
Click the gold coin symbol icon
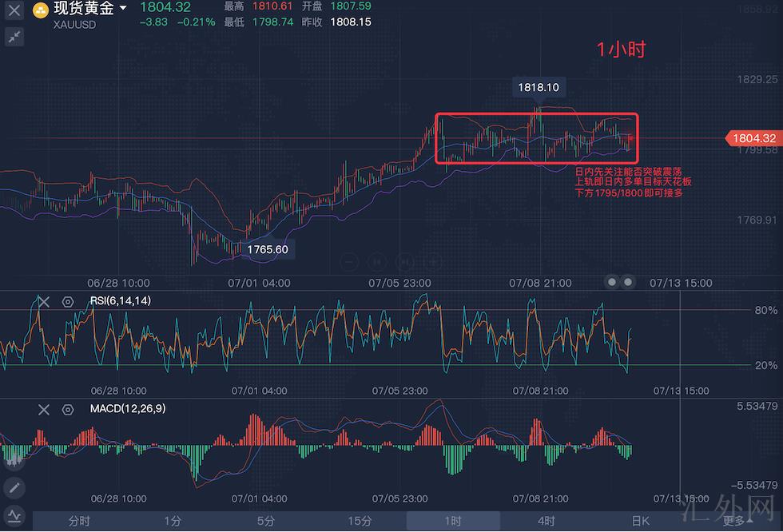point(39,10)
